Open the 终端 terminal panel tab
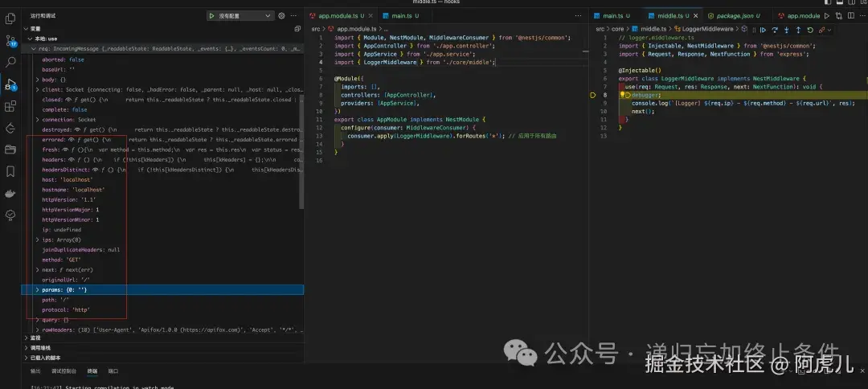Viewport: 868px width, 389px height. 92,371
